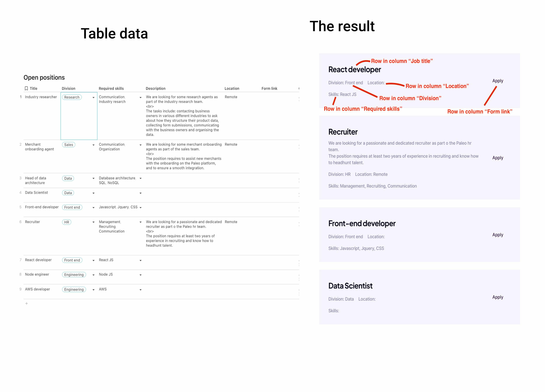Select the Node engineer title cell
Screen dimensions: 545x392
(x=42, y=277)
